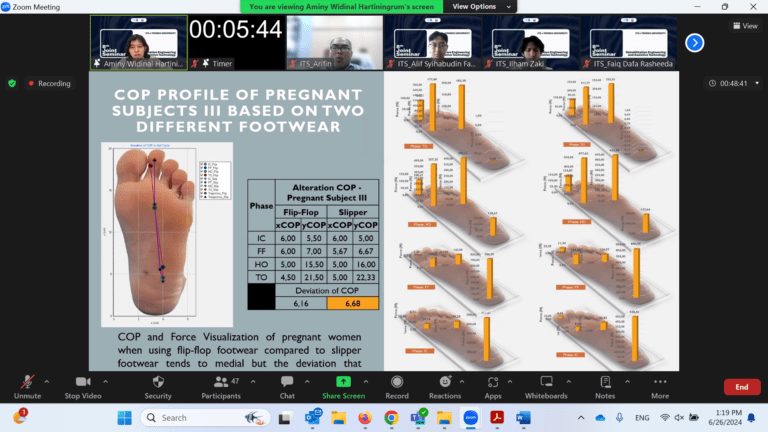Image resolution: width=768 pixels, height=432 pixels.
Task: Open the Zoom Apps panel
Action: coord(493,386)
